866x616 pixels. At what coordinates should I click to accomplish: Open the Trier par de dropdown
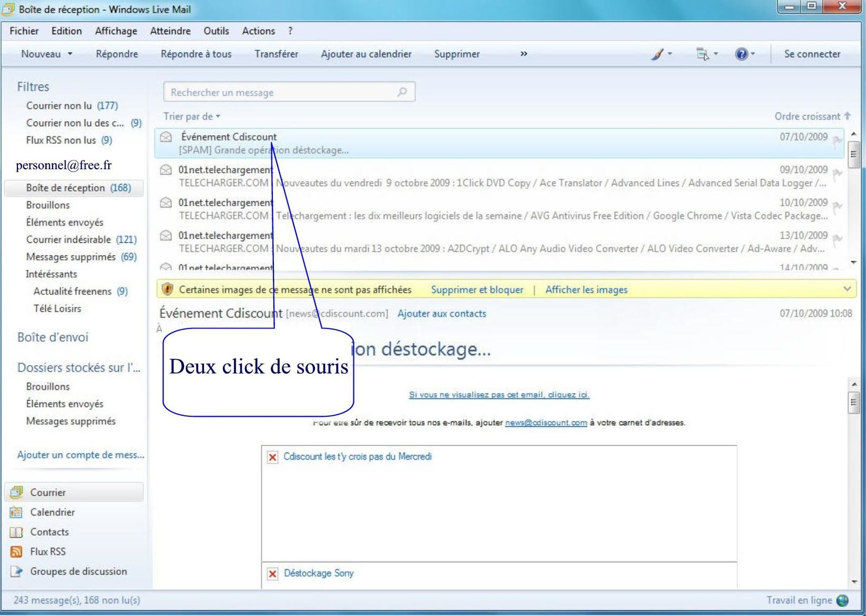click(192, 116)
